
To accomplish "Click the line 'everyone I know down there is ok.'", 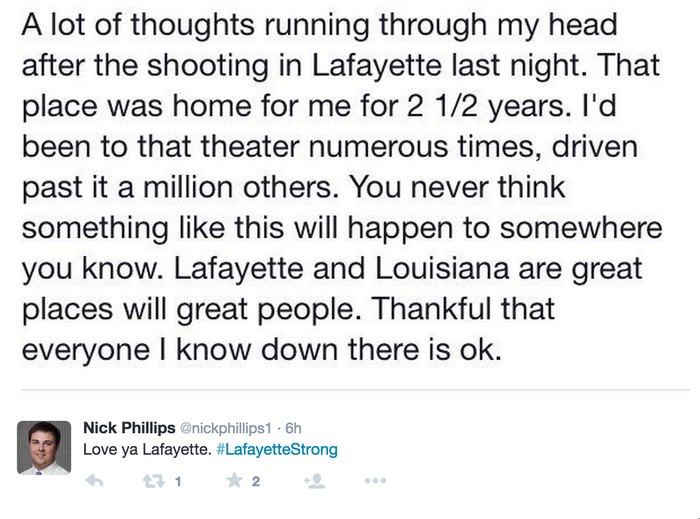I will (x=262, y=349).
